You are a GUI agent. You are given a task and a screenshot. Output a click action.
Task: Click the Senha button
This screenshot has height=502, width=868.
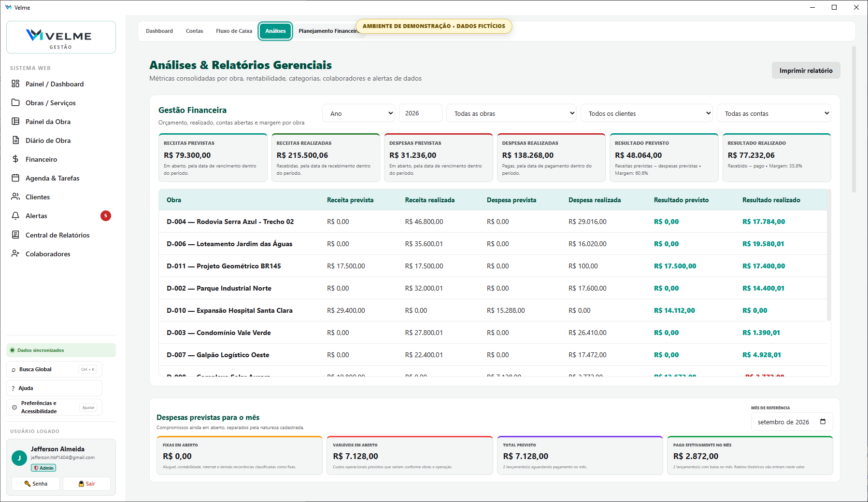point(36,484)
